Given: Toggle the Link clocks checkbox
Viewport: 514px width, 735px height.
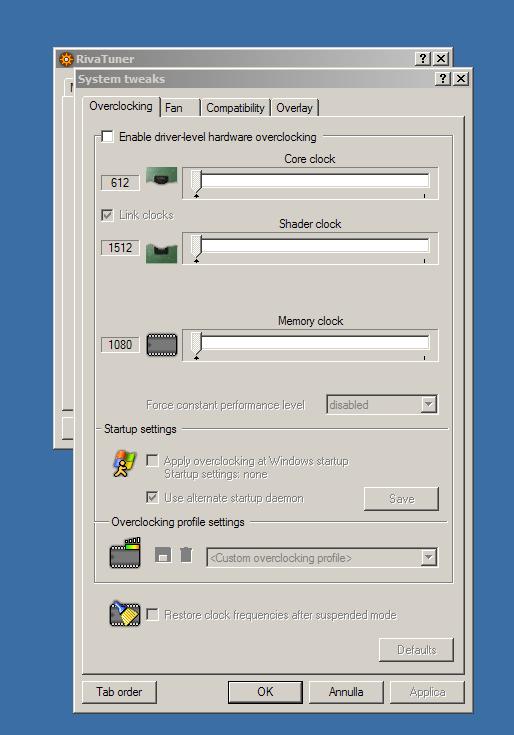Looking at the screenshot, I should click(107, 215).
